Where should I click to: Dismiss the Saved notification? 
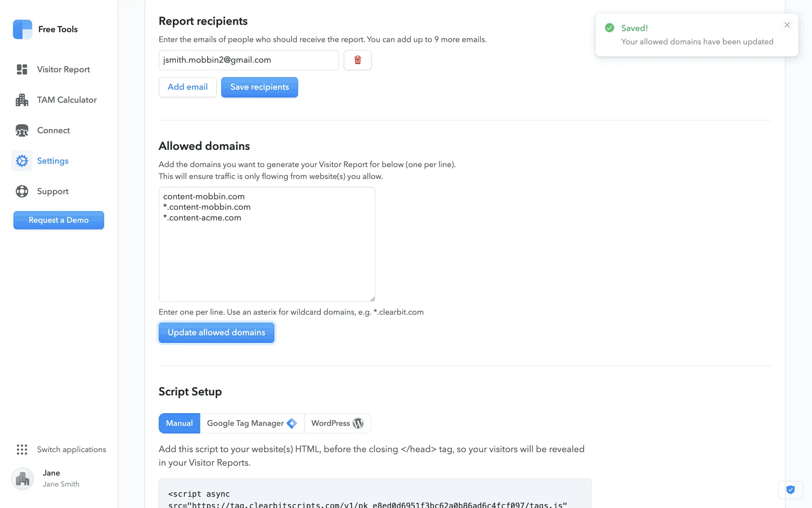click(787, 25)
